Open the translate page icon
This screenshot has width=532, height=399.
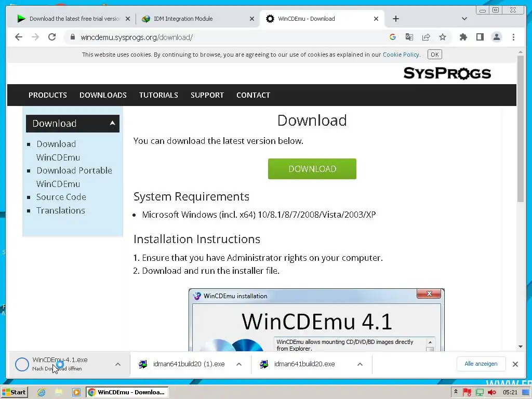pyautogui.click(x=409, y=37)
